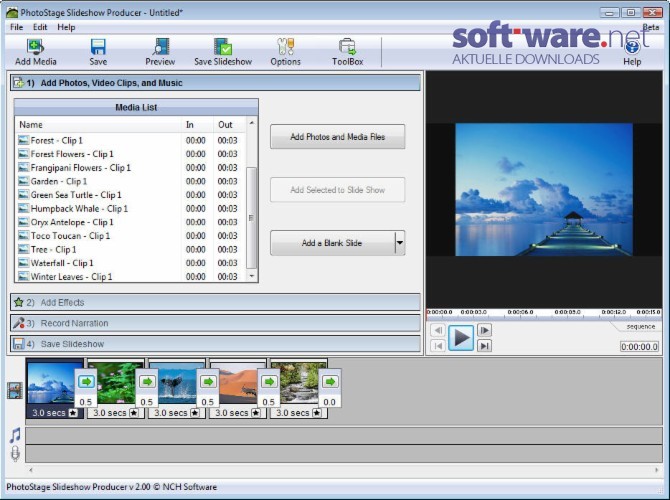Select the waterfall slide thumbnail
The height and width of the screenshot is (500, 670).
[299, 383]
